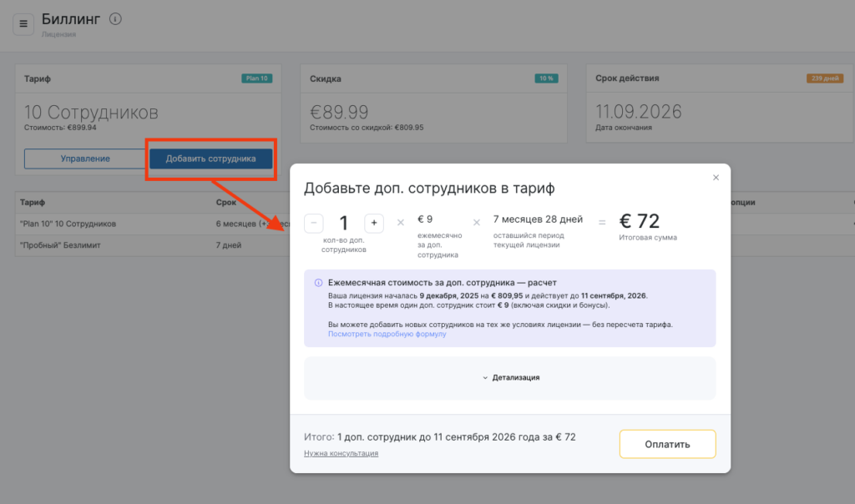Increase additional employee count by one

point(373,223)
